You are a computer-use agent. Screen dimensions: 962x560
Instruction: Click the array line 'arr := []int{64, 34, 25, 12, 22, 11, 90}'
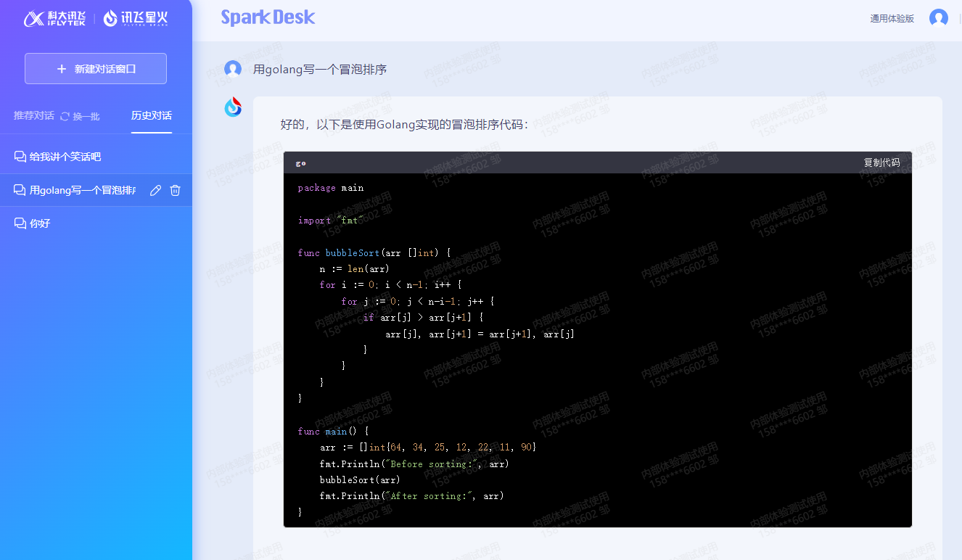[x=428, y=448]
